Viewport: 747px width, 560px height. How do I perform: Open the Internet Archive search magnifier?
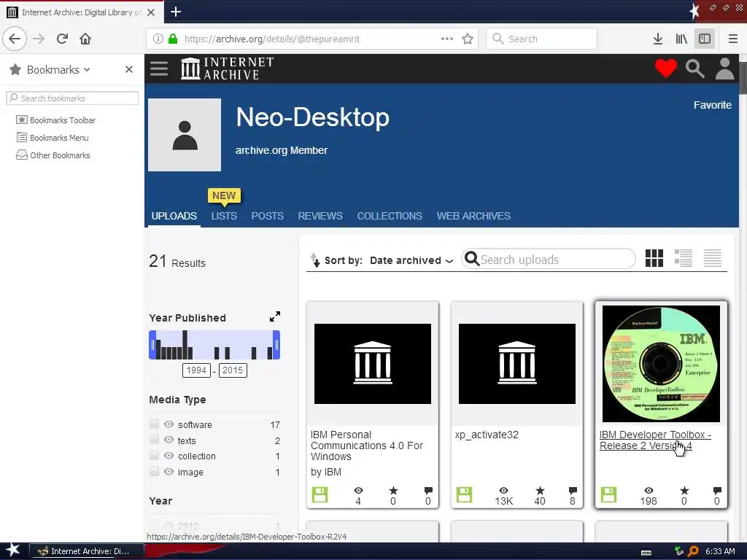click(x=694, y=69)
